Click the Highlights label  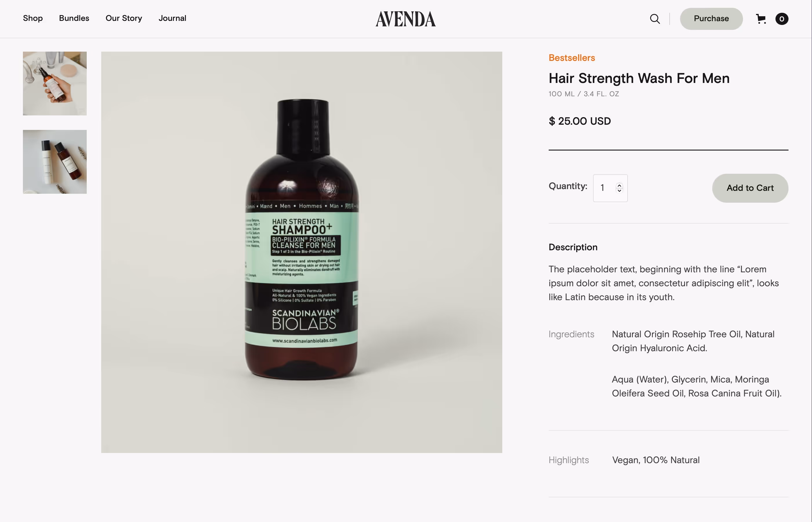[x=569, y=460]
